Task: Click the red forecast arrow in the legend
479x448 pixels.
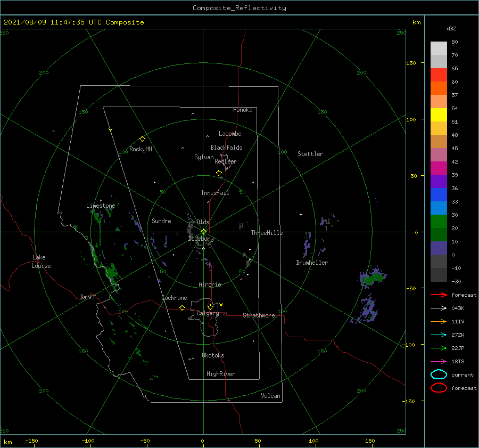Action: pos(439,295)
